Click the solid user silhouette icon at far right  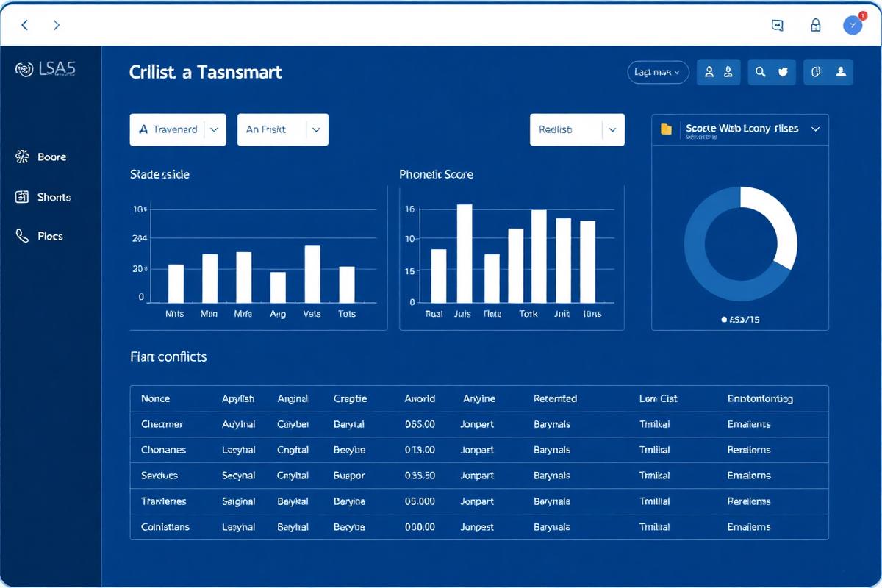pos(841,72)
